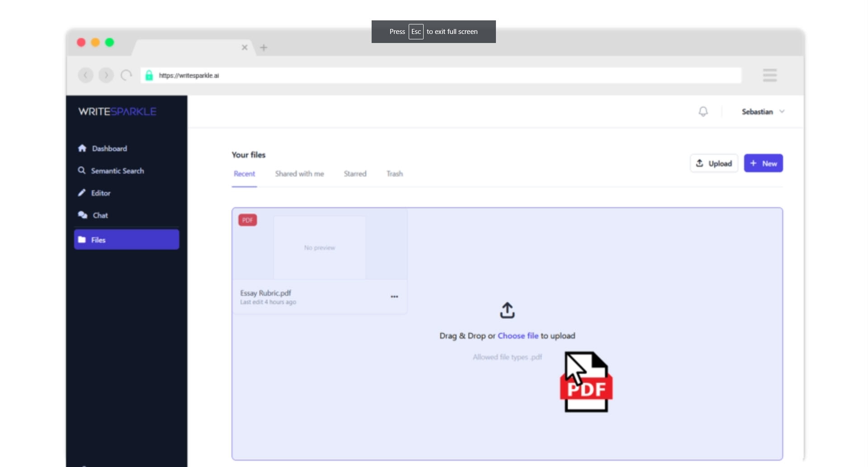Click the Choose file link
This screenshot has height=467, width=868.
point(518,336)
